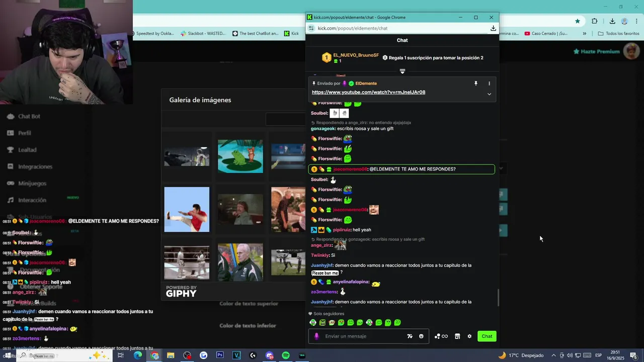Screen dimensions: 644x362
Task: Click the bookmark star in background Chrome window
Action: point(578,21)
